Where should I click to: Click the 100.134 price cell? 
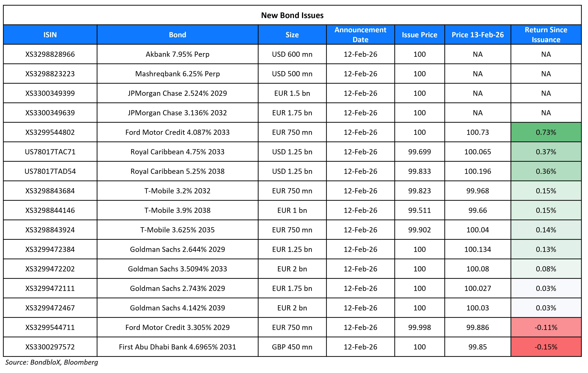(x=478, y=249)
